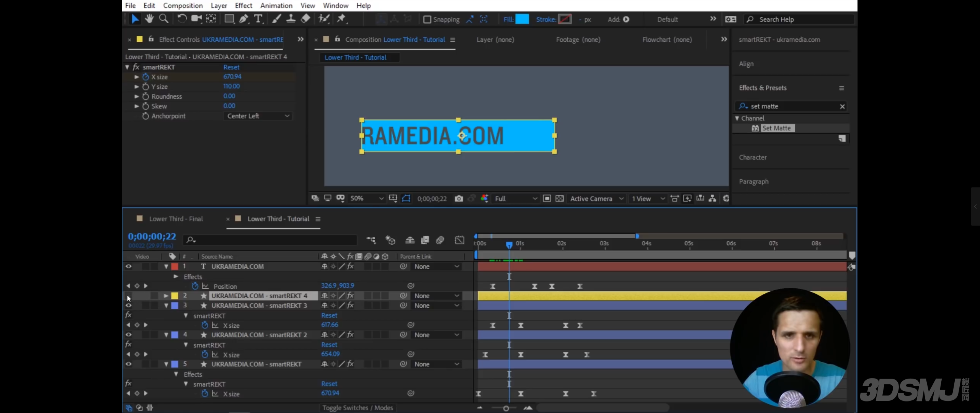The height and width of the screenshot is (413, 980).
Task: Click Toggle Switches / Modes button
Action: pos(358,408)
